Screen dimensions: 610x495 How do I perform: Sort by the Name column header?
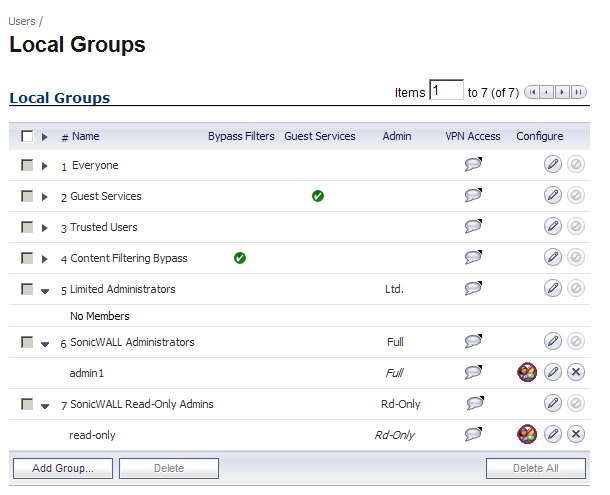tap(86, 136)
